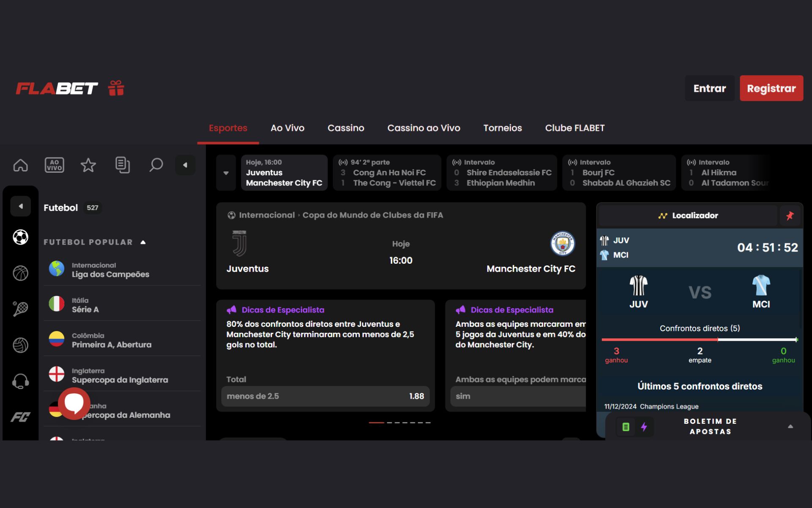Image resolution: width=812 pixels, height=508 pixels.
Task: Select the tennis racket sport icon
Action: (x=20, y=309)
